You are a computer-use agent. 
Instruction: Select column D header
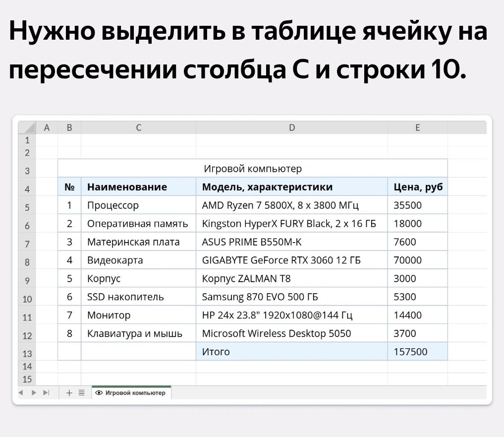coord(291,127)
